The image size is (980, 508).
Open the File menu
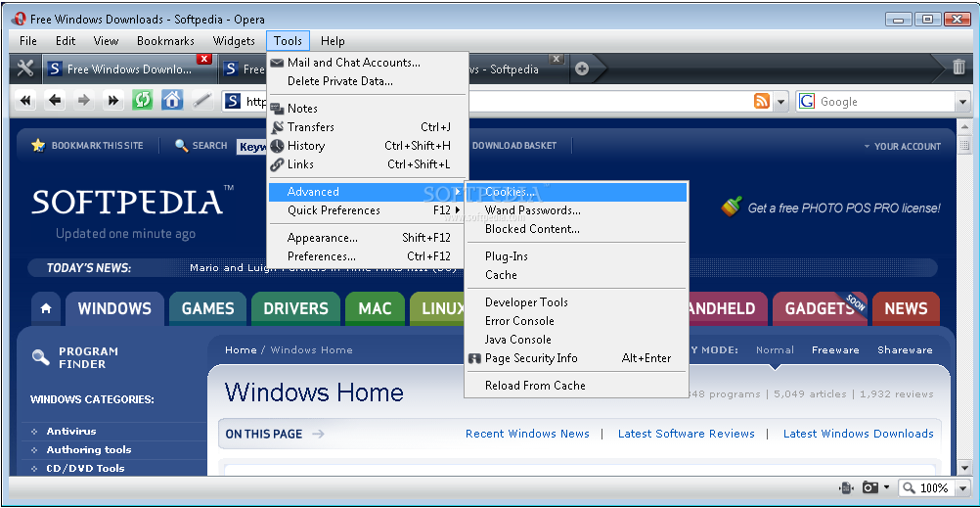(x=28, y=41)
